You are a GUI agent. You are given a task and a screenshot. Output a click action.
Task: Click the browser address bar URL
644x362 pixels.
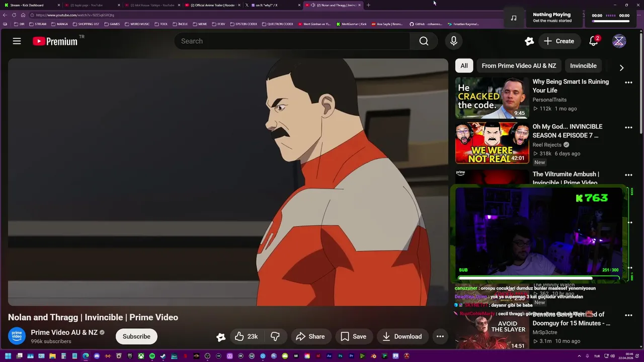pyautogui.click(x=75, y=15)
